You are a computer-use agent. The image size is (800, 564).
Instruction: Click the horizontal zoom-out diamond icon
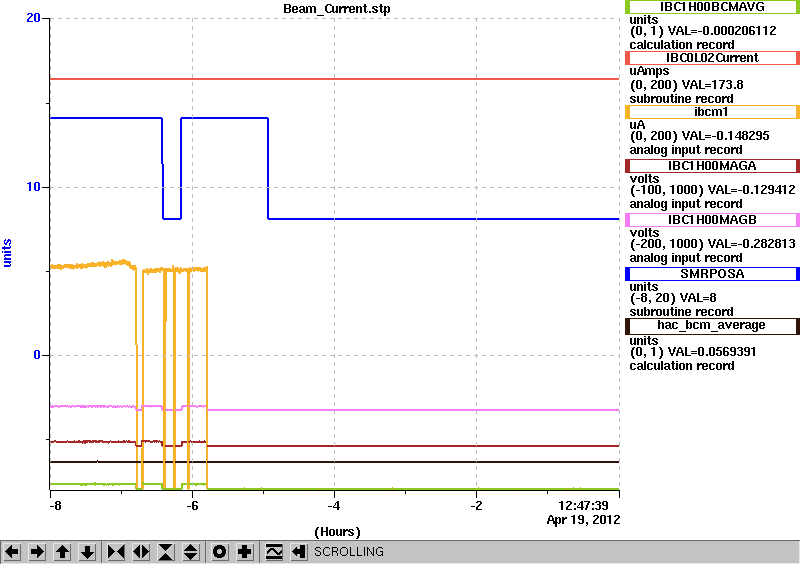(x=141, y=552)
